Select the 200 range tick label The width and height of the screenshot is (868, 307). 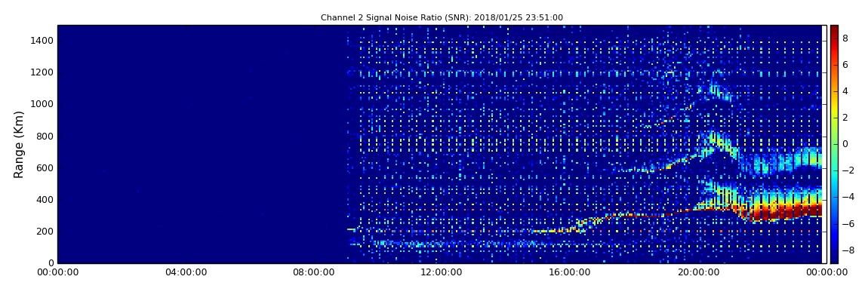(45, 232)
